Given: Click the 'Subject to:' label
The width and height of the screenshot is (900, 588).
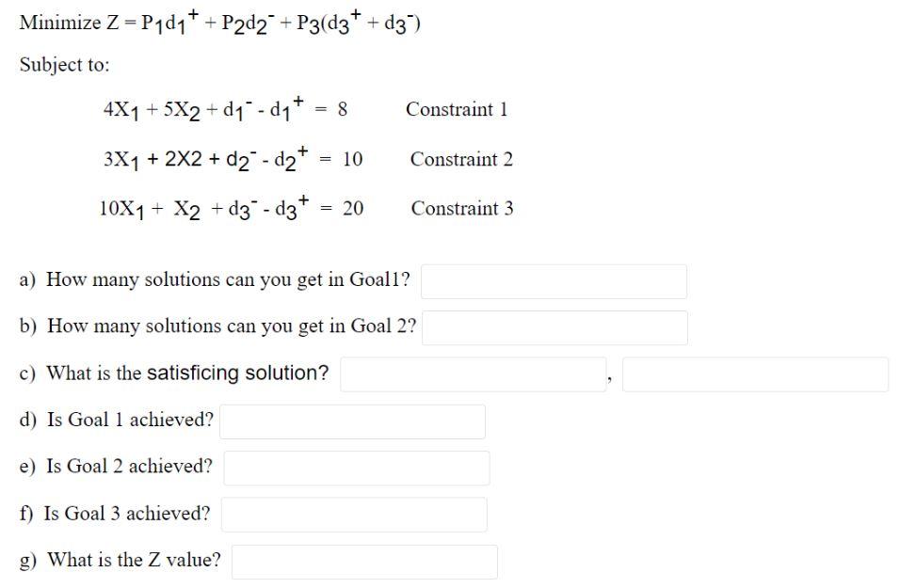Looking at the screenshot, I should pos(64,65).
